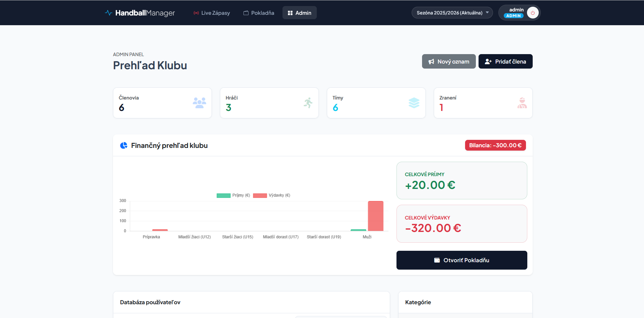Click the HandballManager pulse logo icon

point(108,13)
